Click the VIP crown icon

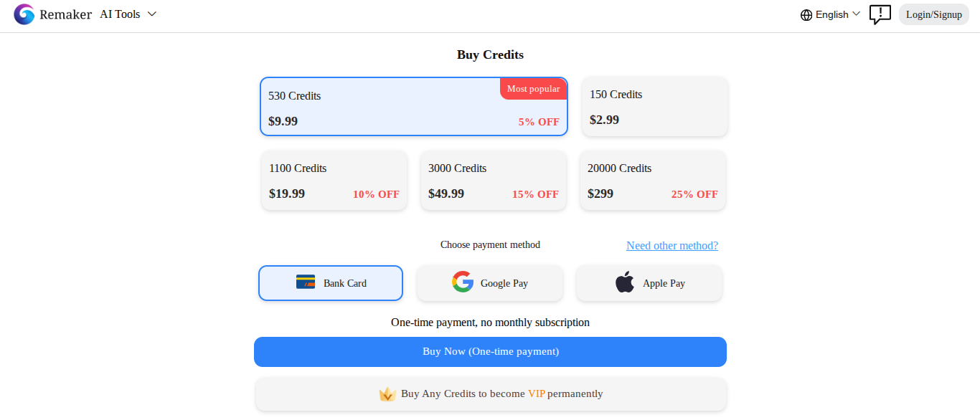click(387, 394)
